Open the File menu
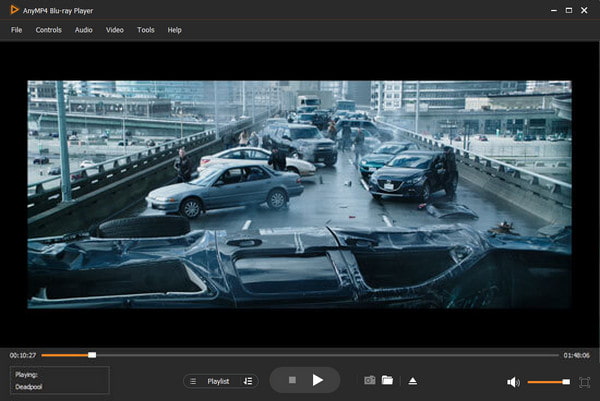The width and height of the screenshot is (600, 401). point(16,30)
